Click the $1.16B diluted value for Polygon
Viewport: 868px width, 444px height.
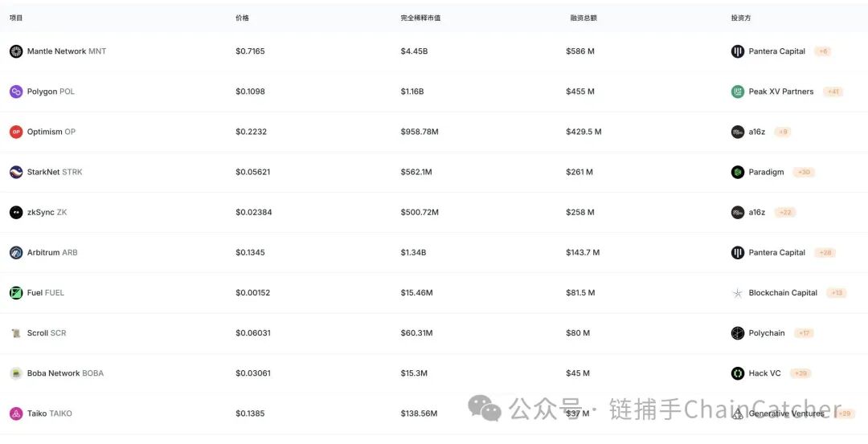(412, 92)
